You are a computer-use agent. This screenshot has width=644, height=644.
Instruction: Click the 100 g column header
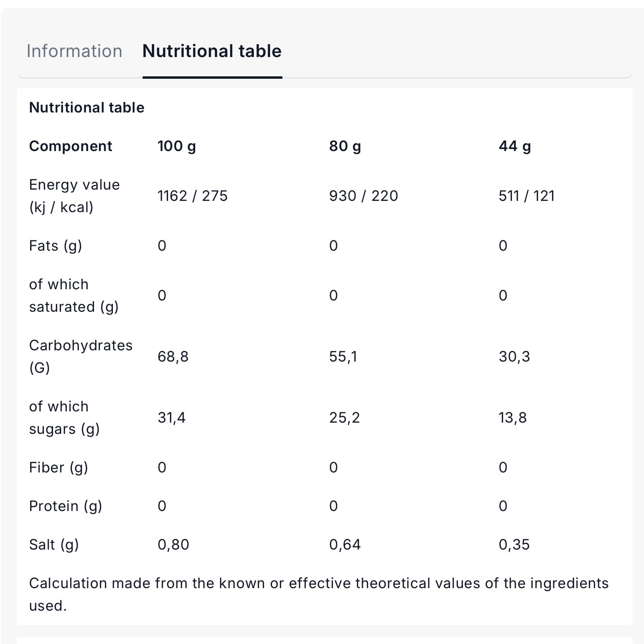(x=176, y=146)
